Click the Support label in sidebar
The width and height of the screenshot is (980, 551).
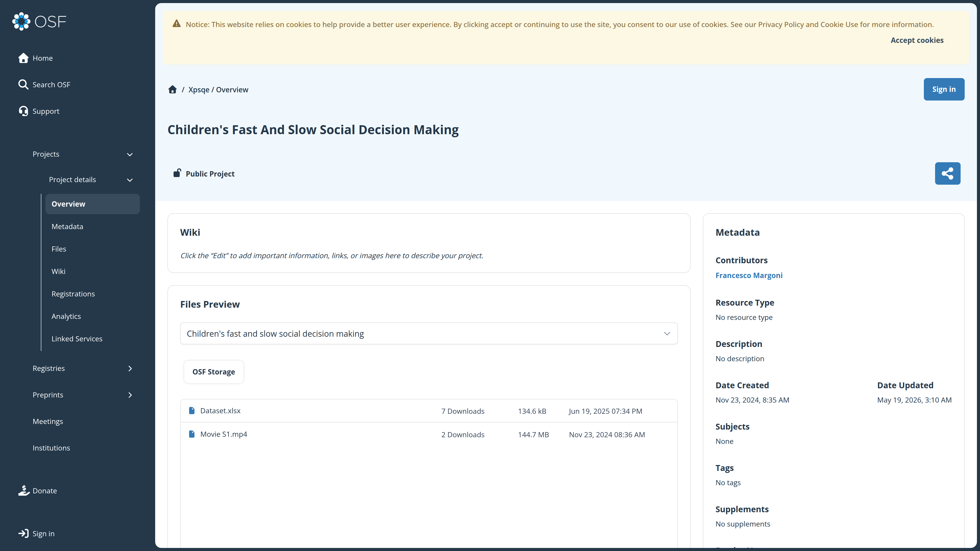click(x=46, y=111)
